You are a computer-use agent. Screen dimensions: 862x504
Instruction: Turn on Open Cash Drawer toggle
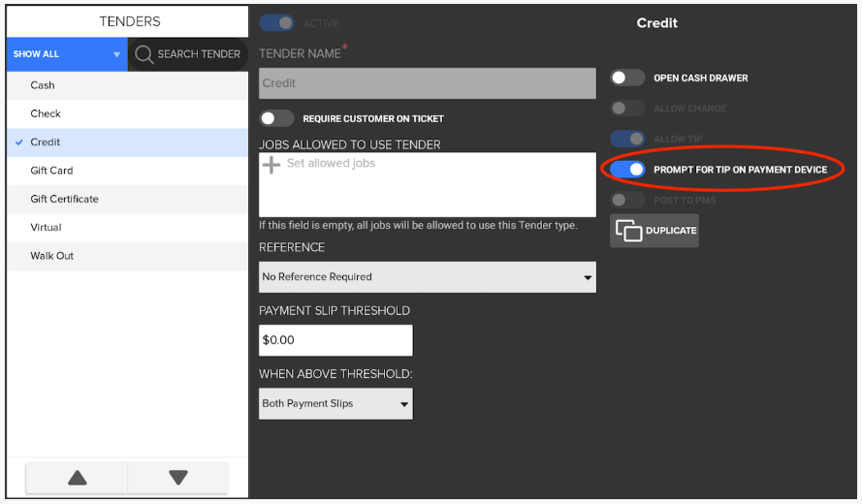pos(627,78)
